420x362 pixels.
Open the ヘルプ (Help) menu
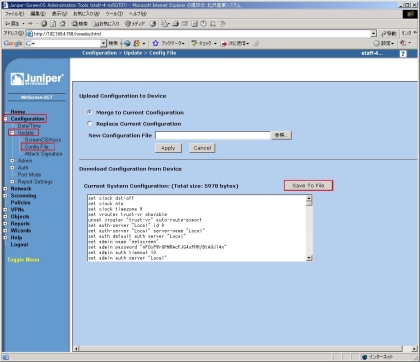[138, 14]
